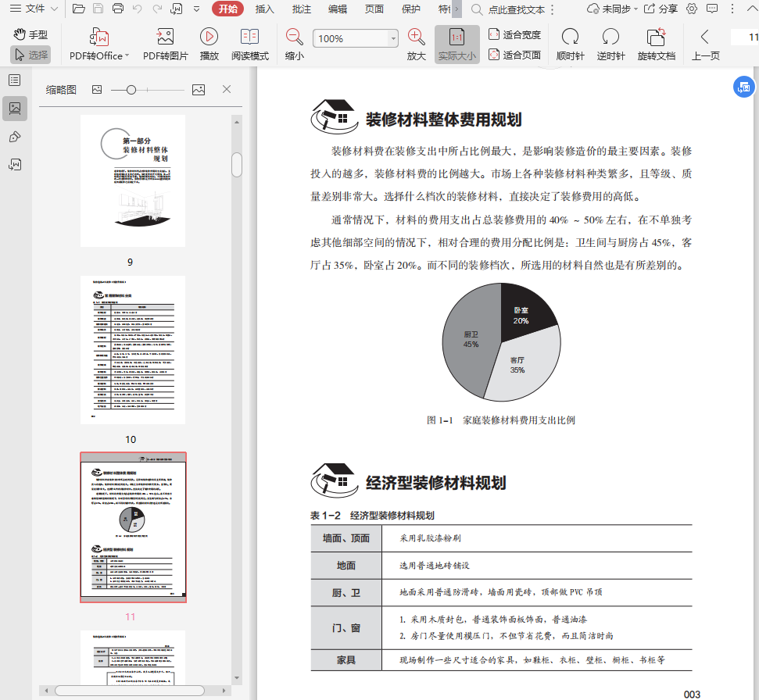Select 适合宽度 fit width option

point(514,34)
